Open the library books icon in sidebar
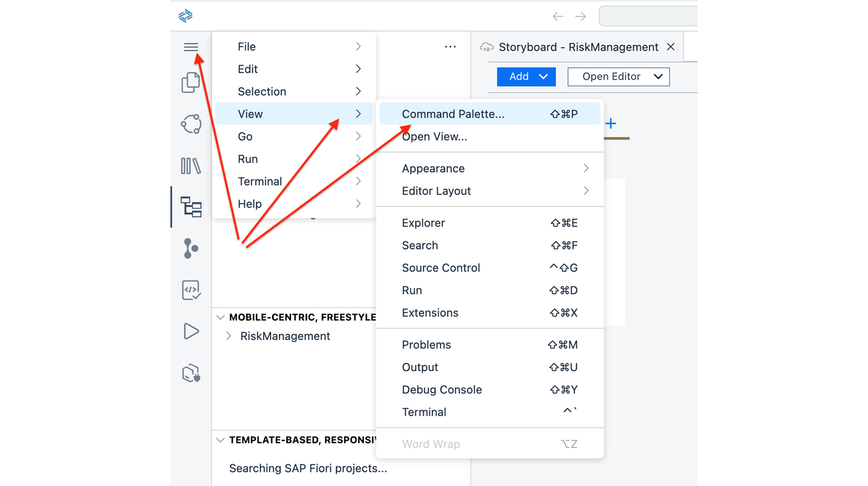868x486 pixels. pos(191,165)
